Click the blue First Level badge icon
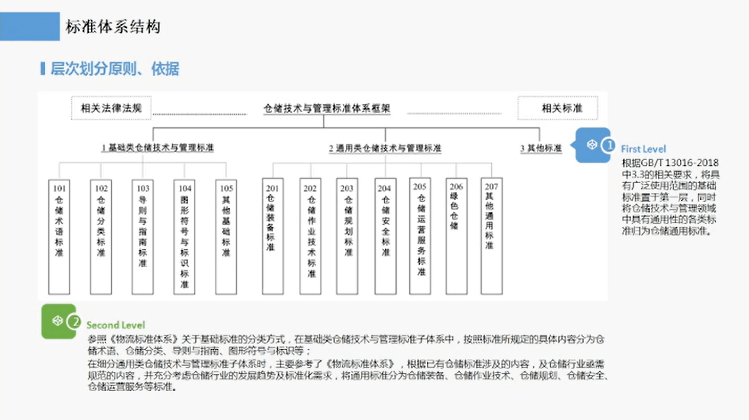 (593, 145)
